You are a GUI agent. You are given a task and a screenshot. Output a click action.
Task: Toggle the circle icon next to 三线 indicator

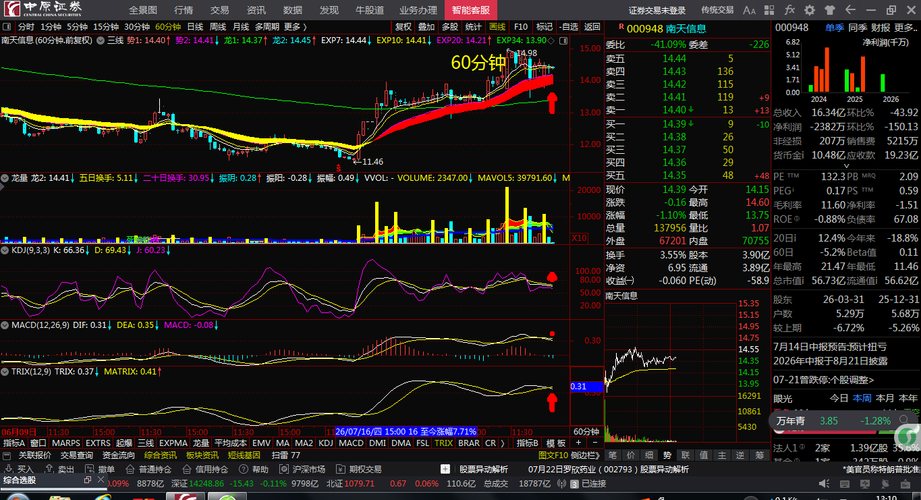[x=100, y=41]
